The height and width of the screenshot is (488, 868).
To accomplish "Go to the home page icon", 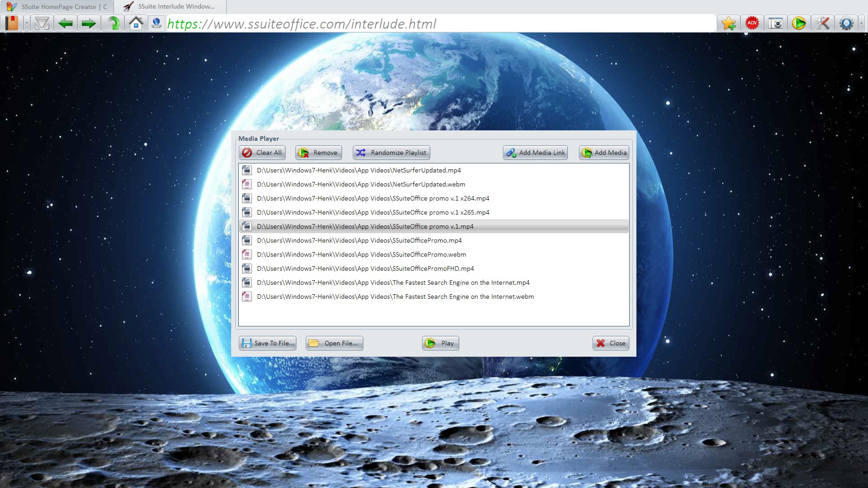I will [x=136, y=24].
